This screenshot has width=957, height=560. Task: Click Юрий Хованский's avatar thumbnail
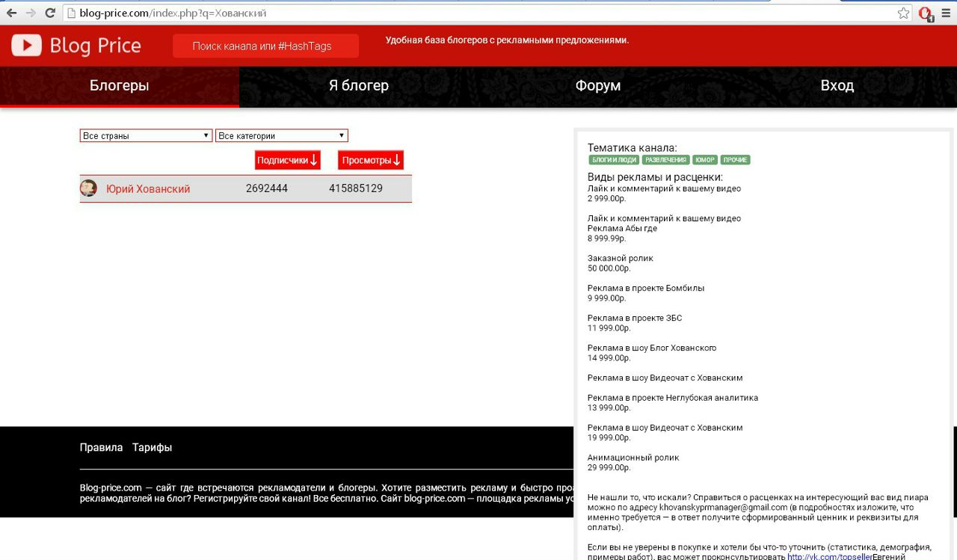pyautogui.click(x=88, y=188)
